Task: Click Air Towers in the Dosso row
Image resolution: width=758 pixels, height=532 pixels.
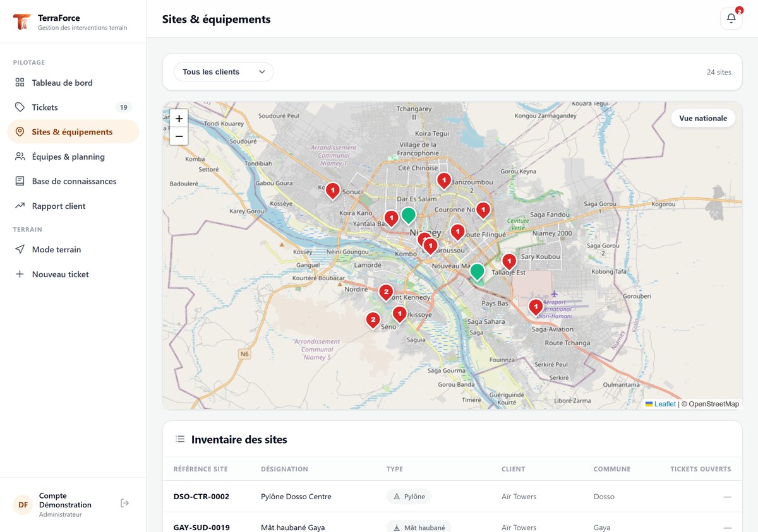Action: tap(519, 497)
